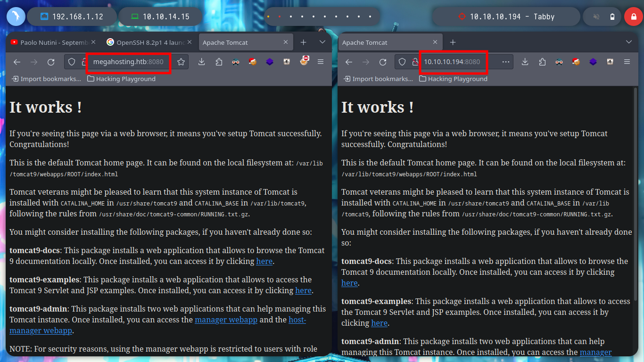
Task: Open page actions three-dot menu in 10.10.10.194 address bar
Action: [505, 62]
